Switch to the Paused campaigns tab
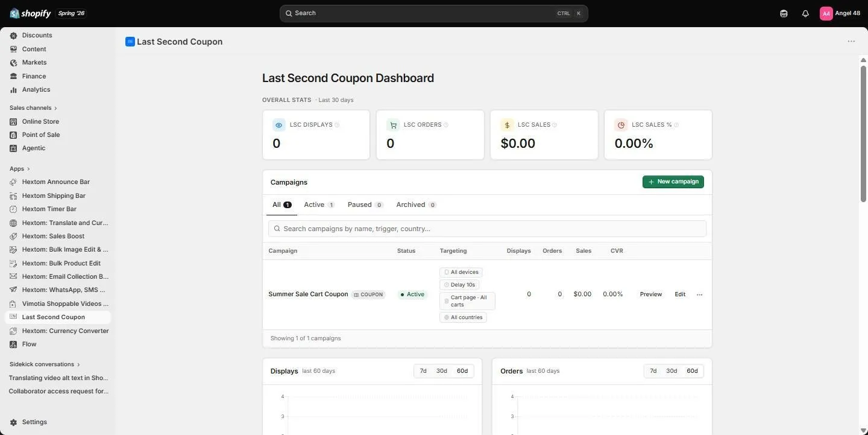This screenshot has width=868, height=435. click(365, 205)
